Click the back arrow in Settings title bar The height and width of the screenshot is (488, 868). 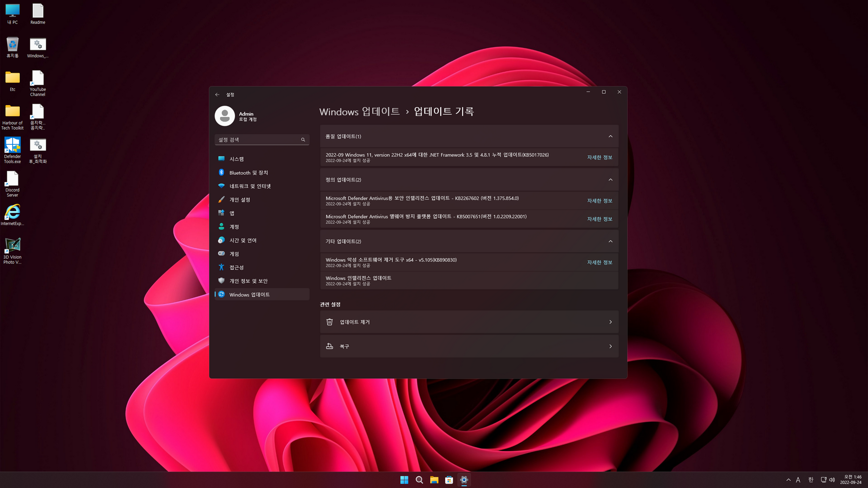click(217, 94)
